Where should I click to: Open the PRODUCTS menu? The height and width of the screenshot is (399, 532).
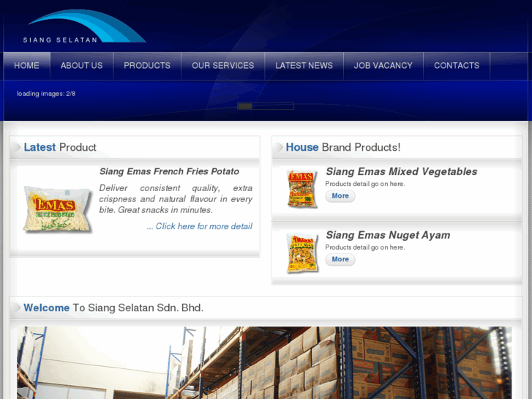pyautogui.click(x=147, y=66)
